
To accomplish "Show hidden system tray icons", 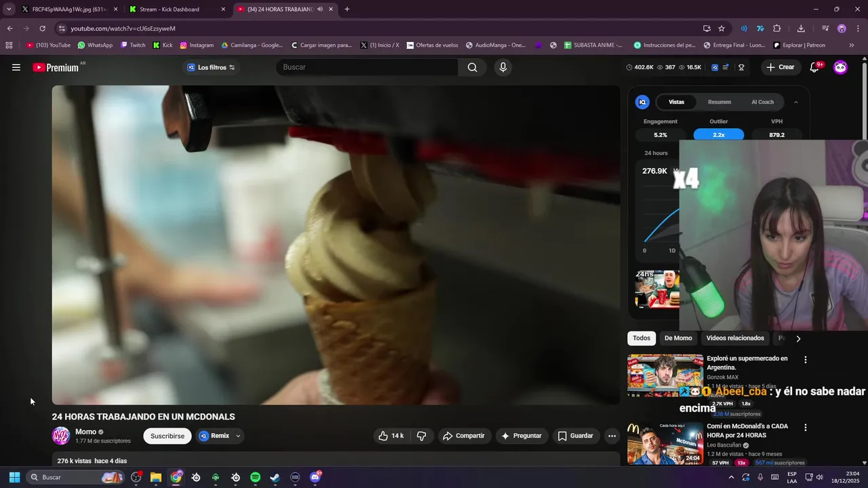I will coord(731,477).
